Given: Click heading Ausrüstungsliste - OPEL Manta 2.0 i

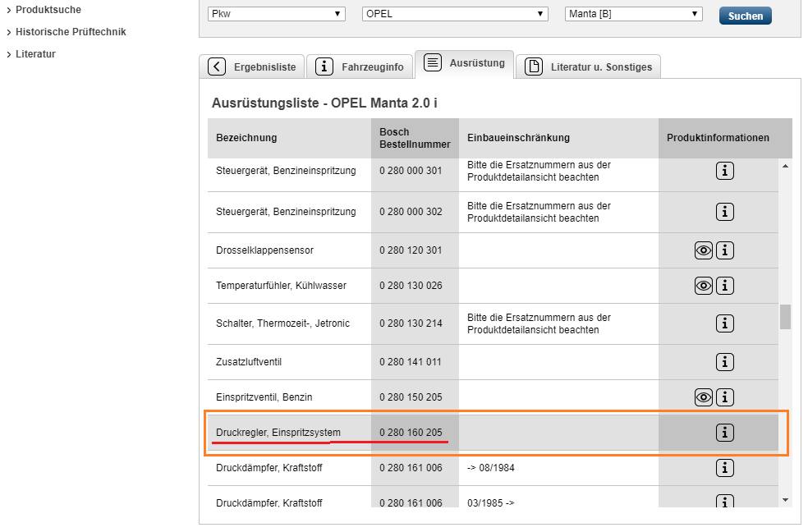Looking at the screenshot, I should coord(324,103).
